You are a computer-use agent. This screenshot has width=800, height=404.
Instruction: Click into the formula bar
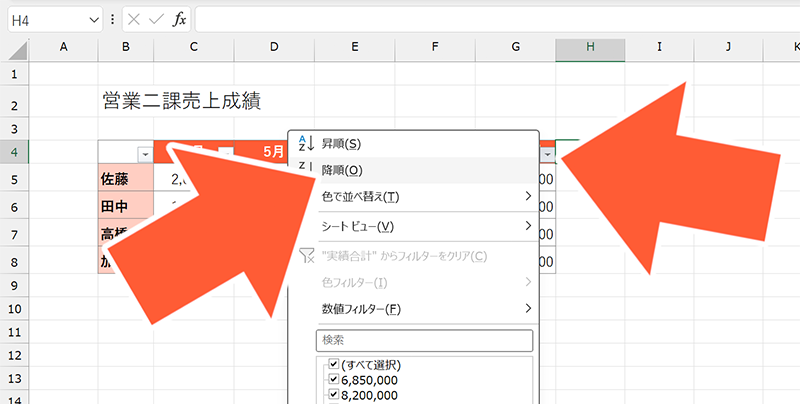(497, 20)
